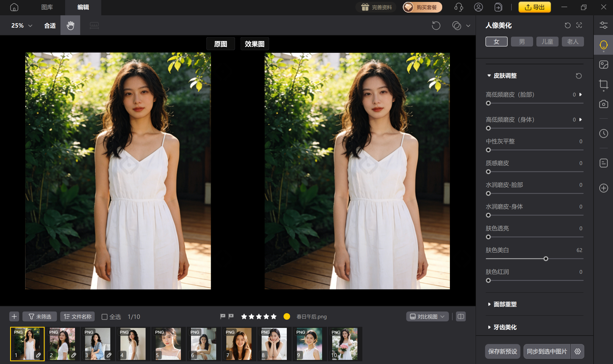Reset the skin adjustment section

point(579,76)
